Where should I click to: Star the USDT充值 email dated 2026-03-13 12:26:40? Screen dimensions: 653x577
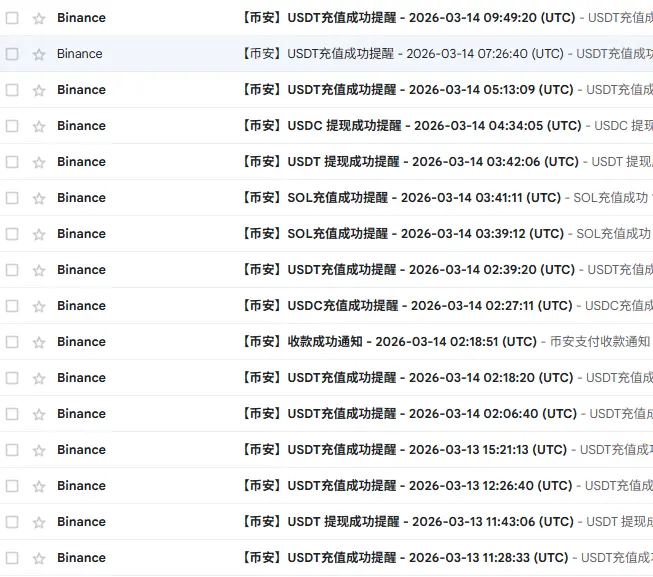tap(39, 486)
